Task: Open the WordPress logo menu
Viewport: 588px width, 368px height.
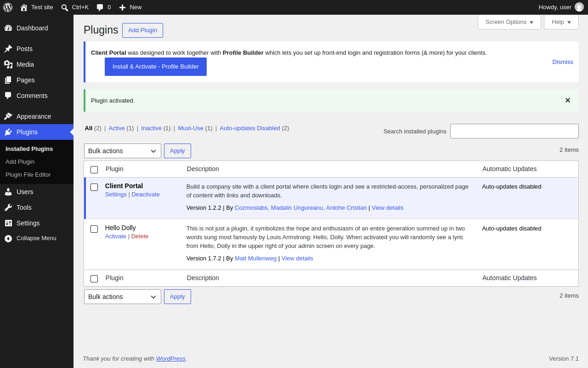Action: [8, 7]
